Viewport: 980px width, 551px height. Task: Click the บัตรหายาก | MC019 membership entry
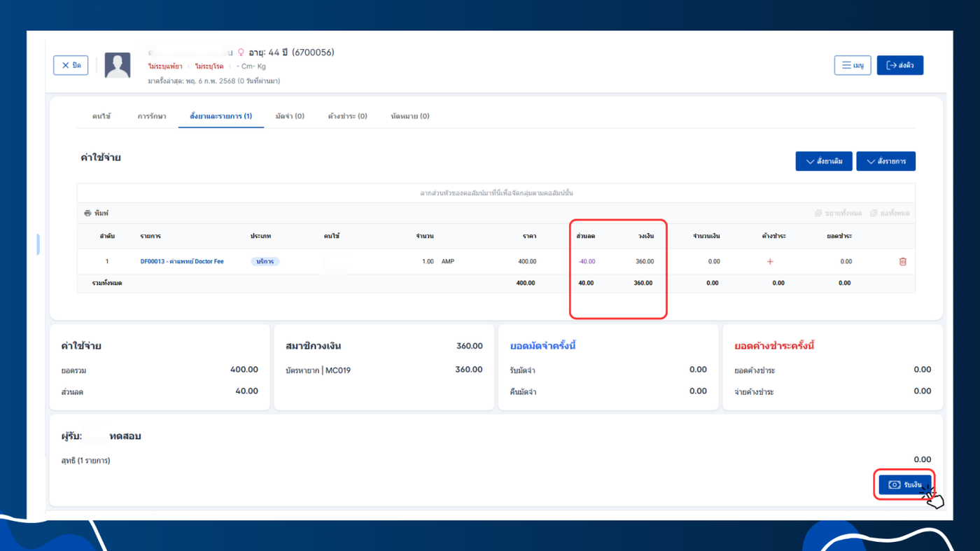[318, 370]
